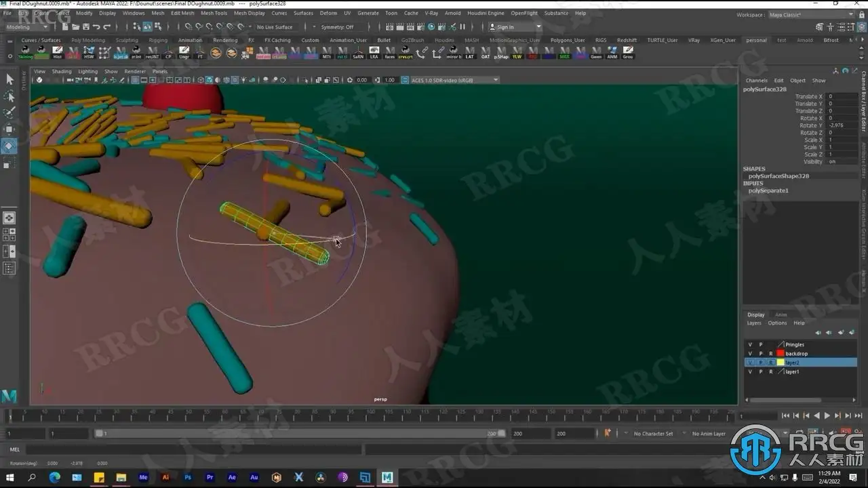Click the Undo arrow icon
This screenshot has width=868, height=488.
click(x=96, y=27)
